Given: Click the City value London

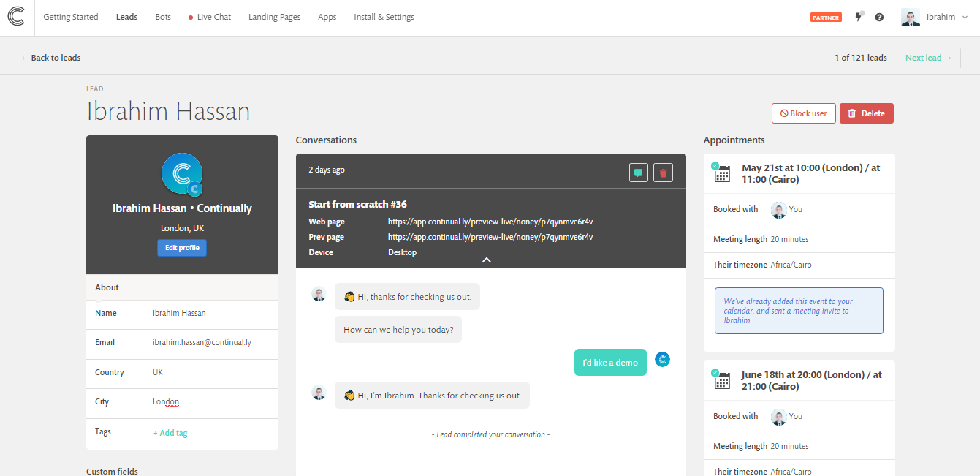Looking at the screenshot, I should [166, 401].
